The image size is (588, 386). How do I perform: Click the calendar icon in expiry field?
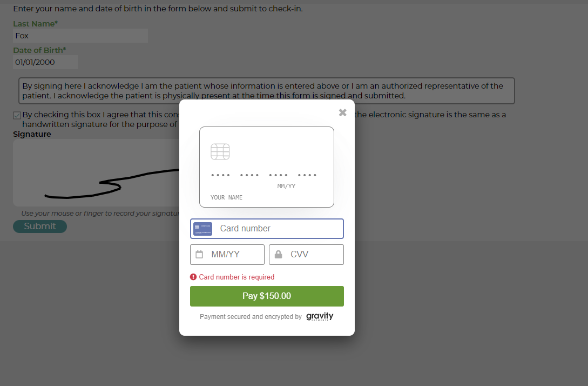199,255
